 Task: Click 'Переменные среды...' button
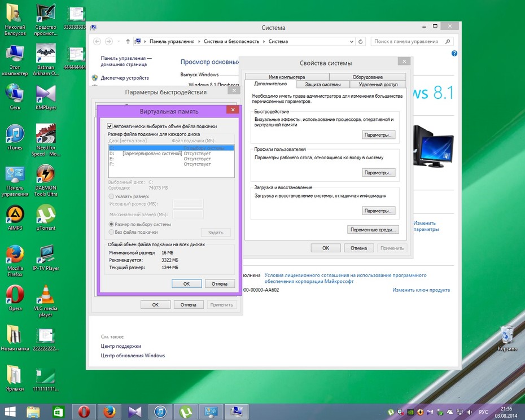tap(373, 230)
